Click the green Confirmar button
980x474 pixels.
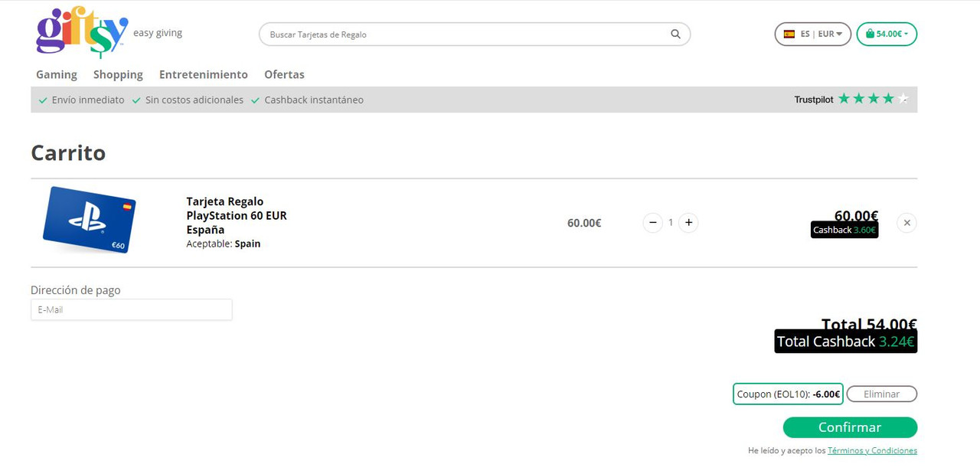pyautogui.click(x=850, y=427)
